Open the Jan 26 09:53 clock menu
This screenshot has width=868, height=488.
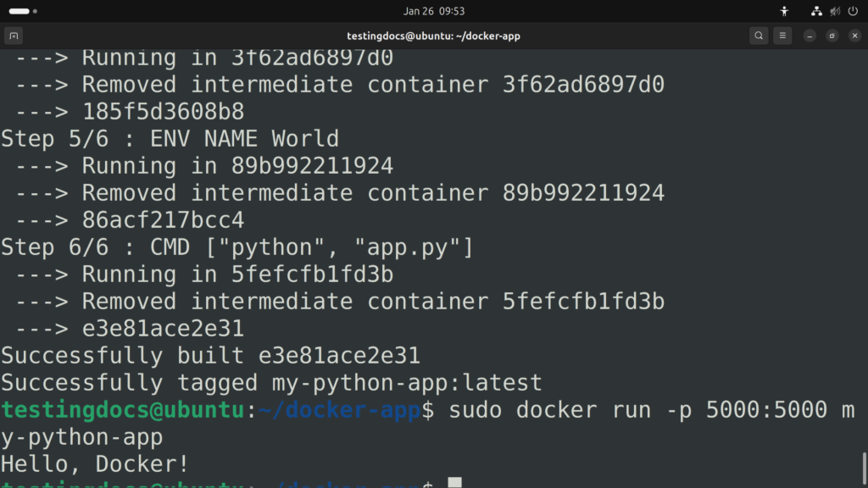coord(434,11)
